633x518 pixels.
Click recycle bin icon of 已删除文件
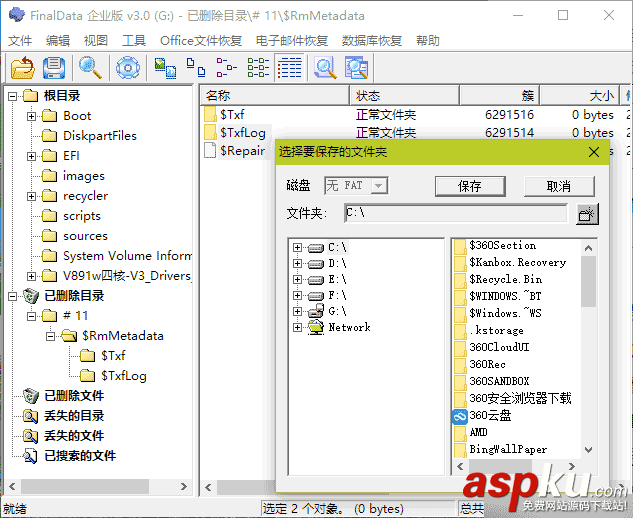tap(31, 396)
